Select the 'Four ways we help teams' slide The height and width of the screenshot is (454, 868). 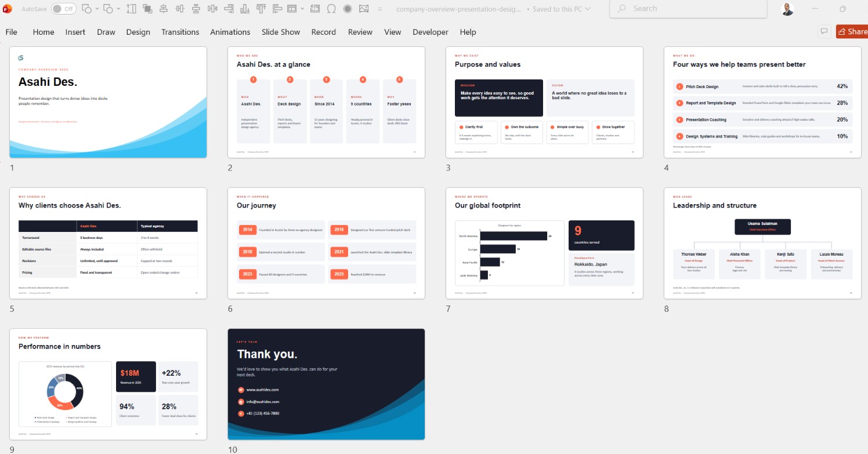[x=762, y=102]
